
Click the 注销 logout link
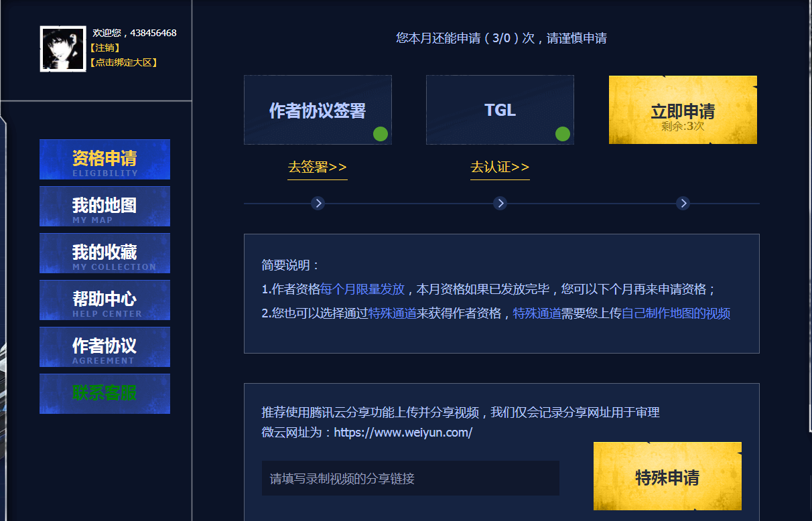(x=105, y=48)
